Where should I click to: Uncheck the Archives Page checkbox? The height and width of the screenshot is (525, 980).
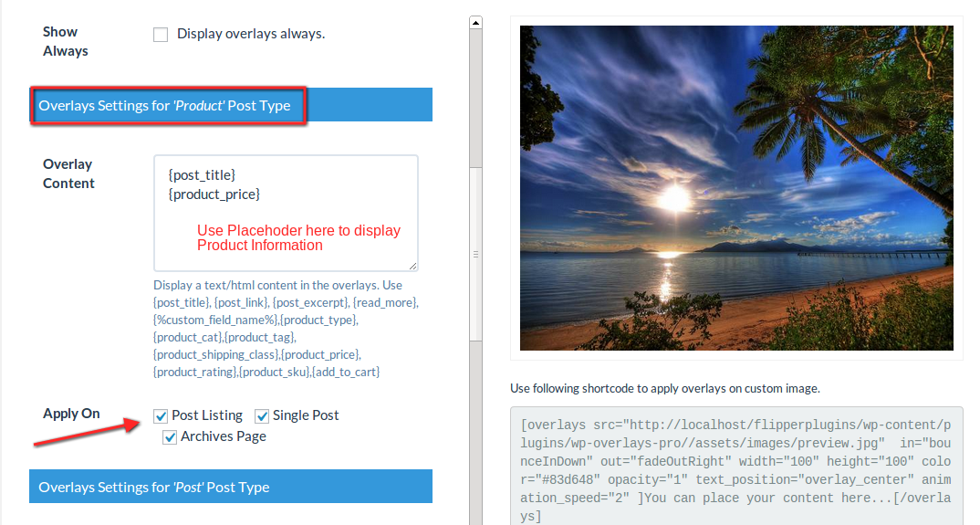[x=170, y=437]
